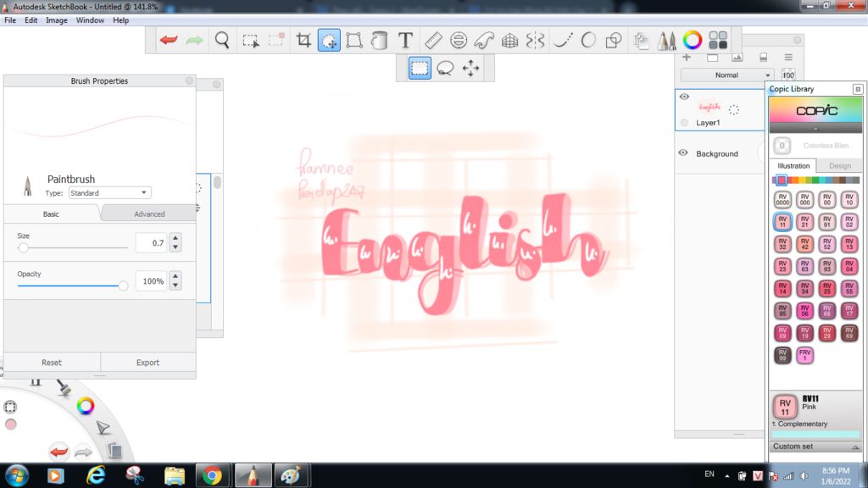The image size is (868, 488).
Task: Open the Edit menu
Action: click(x=31, y=20)
